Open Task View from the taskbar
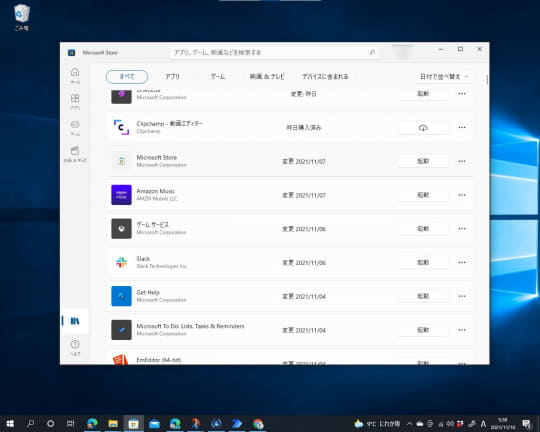 coord(71,423)
